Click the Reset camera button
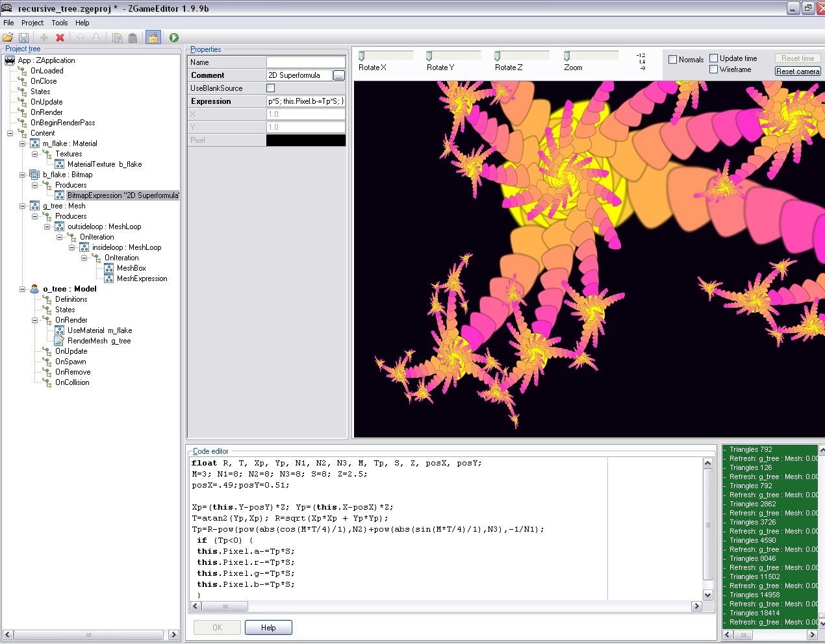 click(798, 71)
